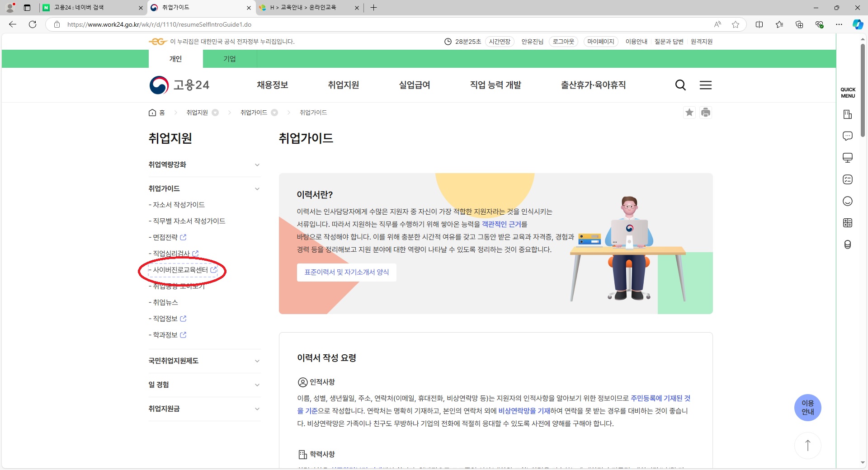Image resolution: width=868 pixels, height=470 pixels.
Task: Click the printer icon to print page
Action: [x=706, y=113]
